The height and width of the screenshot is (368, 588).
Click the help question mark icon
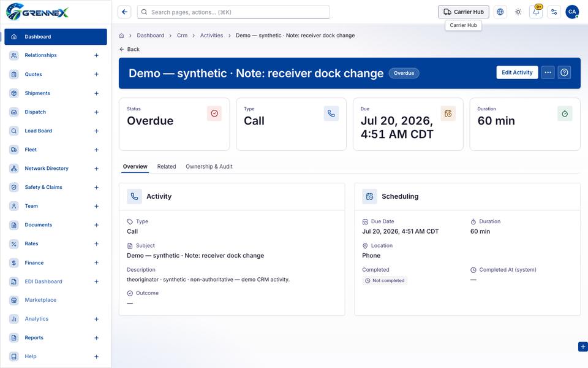(564, 72)
